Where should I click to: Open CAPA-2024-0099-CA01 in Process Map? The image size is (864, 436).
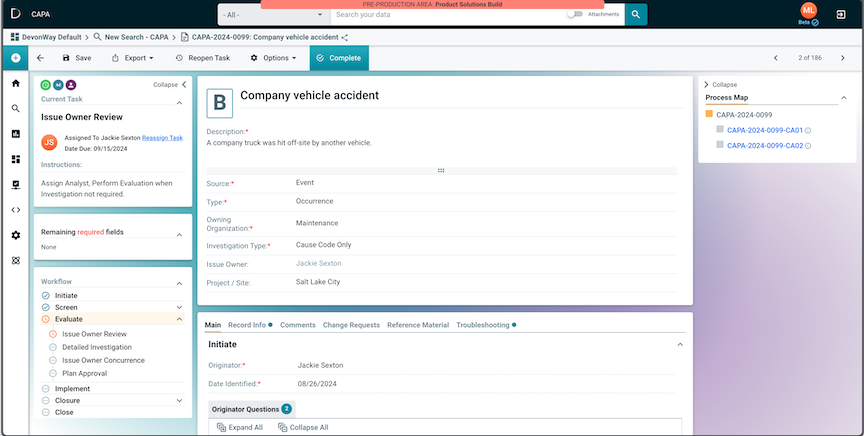coord(765,131)
